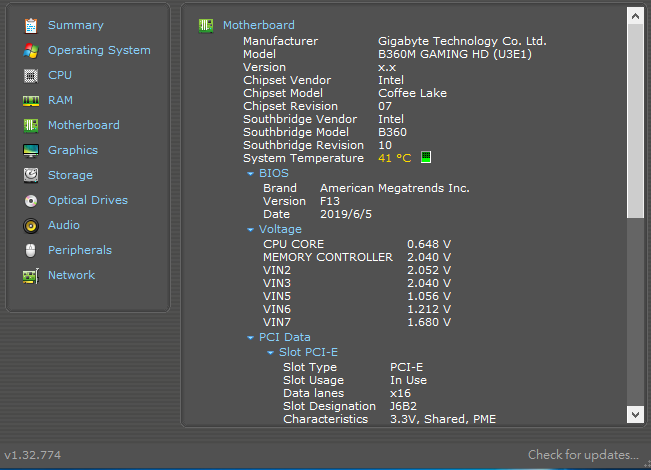
Task: Click the CPU chip icon
Action: [x=31, y=76]
